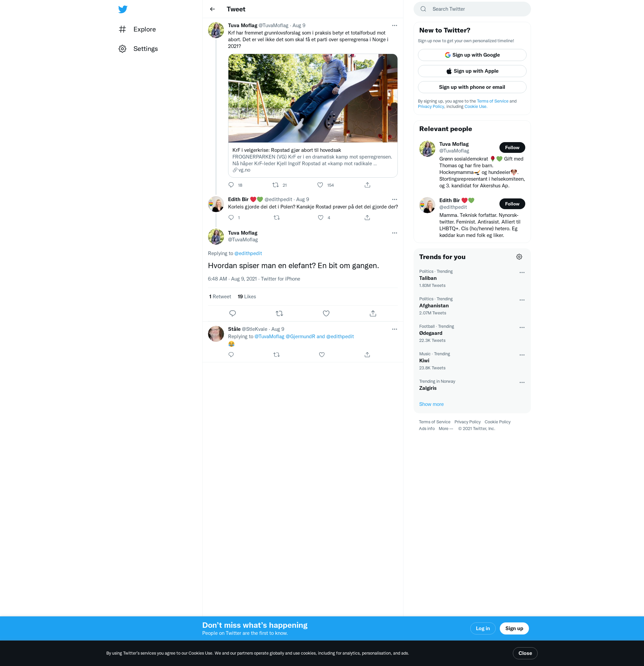Open the vg.no article image card
Screen dimensions: 644x666
pyautogui.click(x=313, y=98)
